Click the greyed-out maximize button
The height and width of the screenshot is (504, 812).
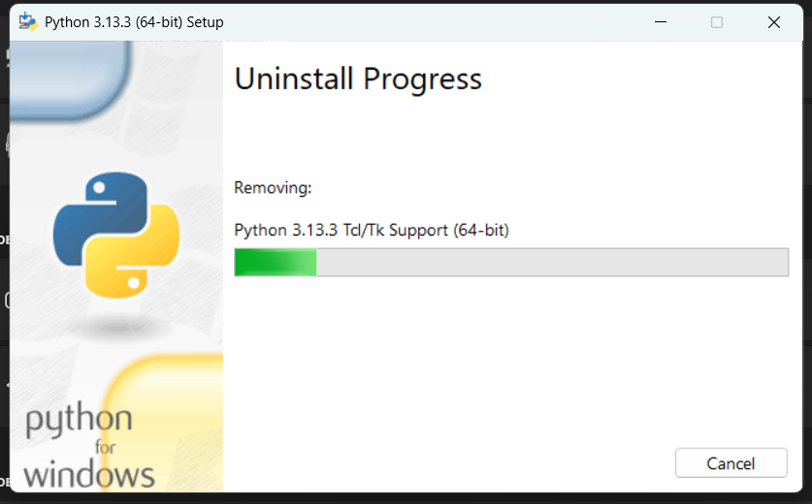coord(717,22)
